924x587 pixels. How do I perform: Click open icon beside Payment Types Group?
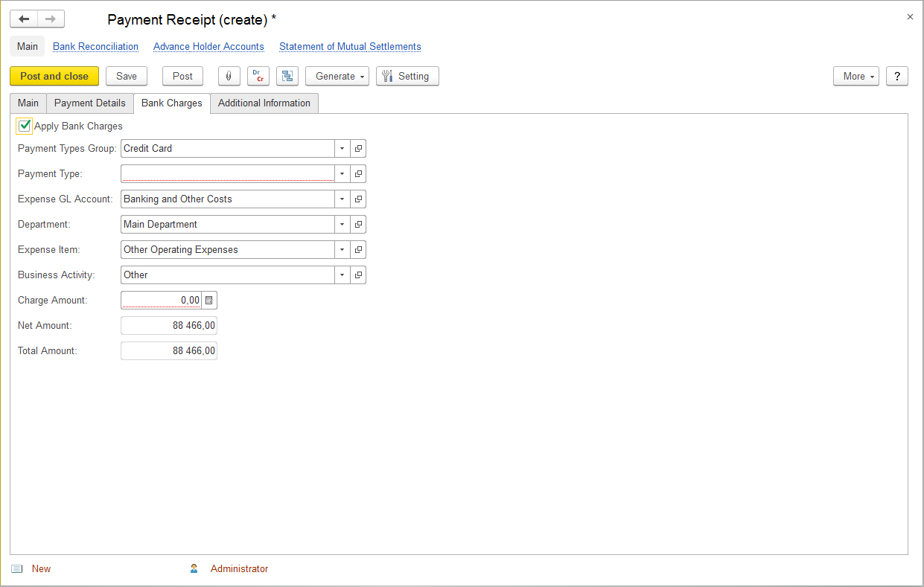pos(358,149)
